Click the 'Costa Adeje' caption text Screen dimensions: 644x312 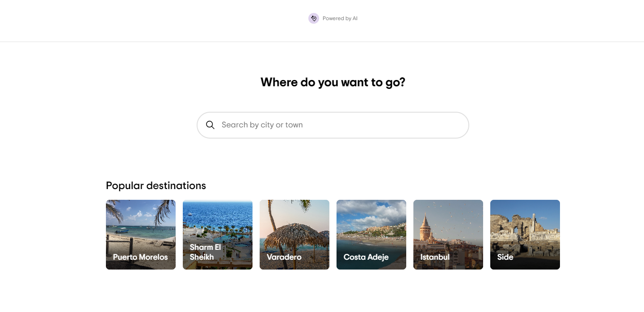366,257
